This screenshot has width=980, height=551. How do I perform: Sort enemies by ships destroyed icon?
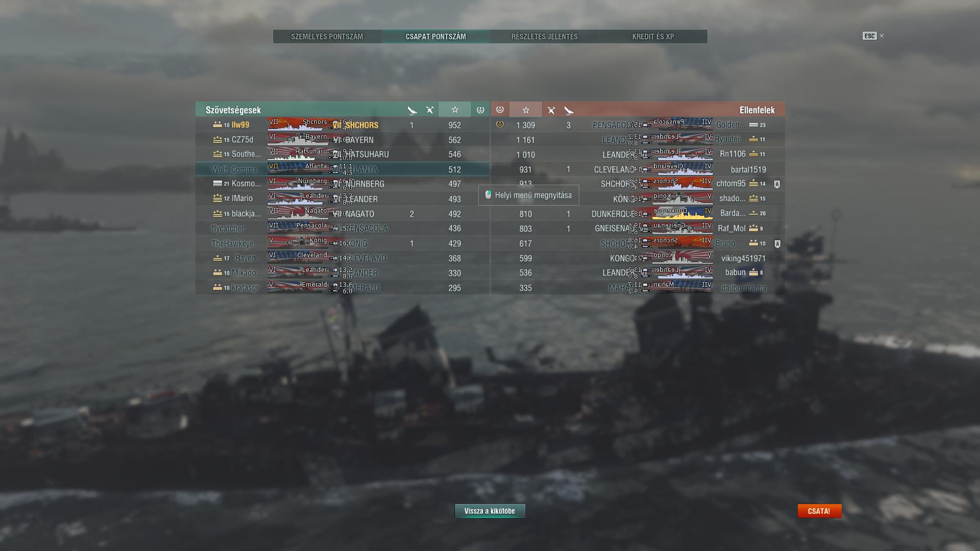tap(569, 110)
